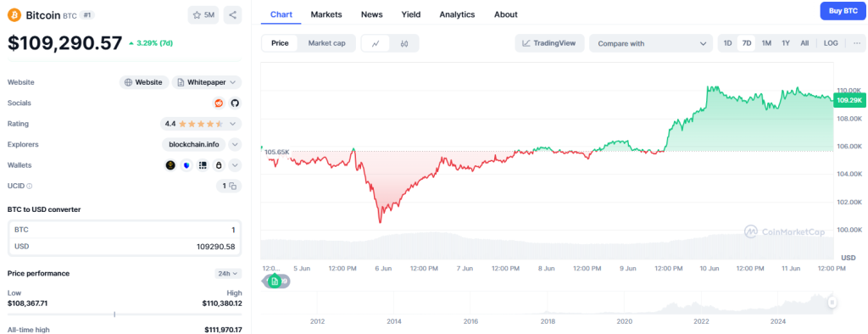The height and width of the screenshot is (334, 868).
Task: Switch to line chart icon
Action: (x=376, y=43)
